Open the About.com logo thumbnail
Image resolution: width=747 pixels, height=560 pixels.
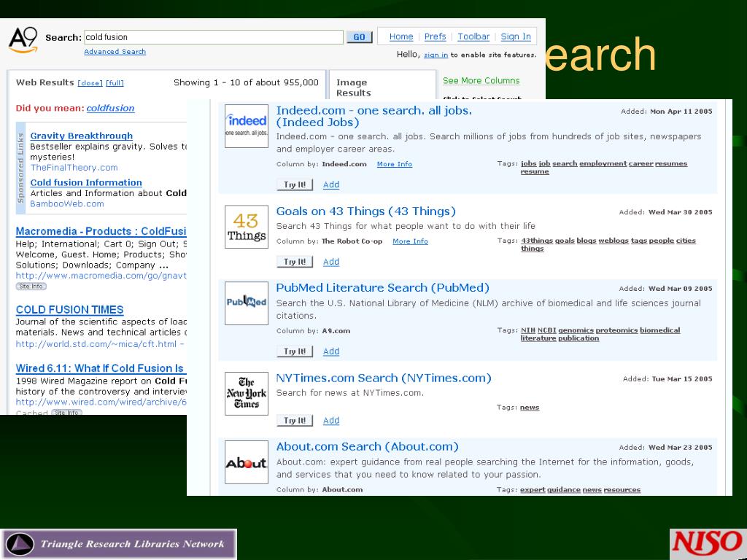(x=247, y=462)
